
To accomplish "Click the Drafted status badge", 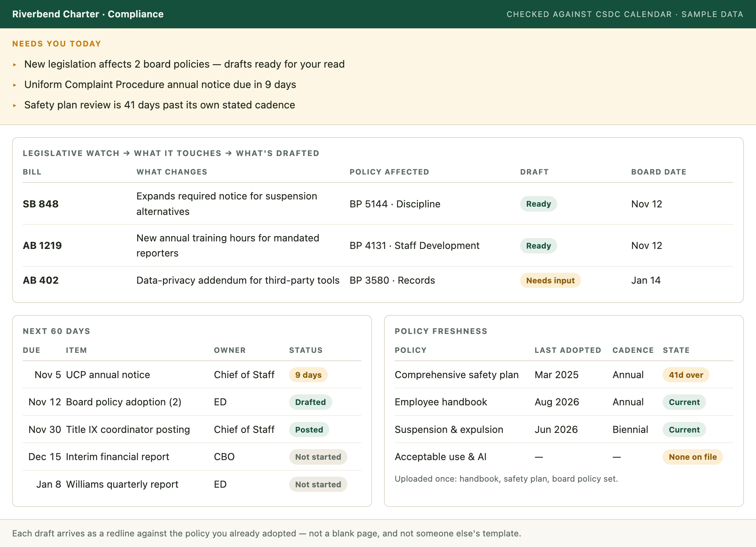I will click(310, 402).
